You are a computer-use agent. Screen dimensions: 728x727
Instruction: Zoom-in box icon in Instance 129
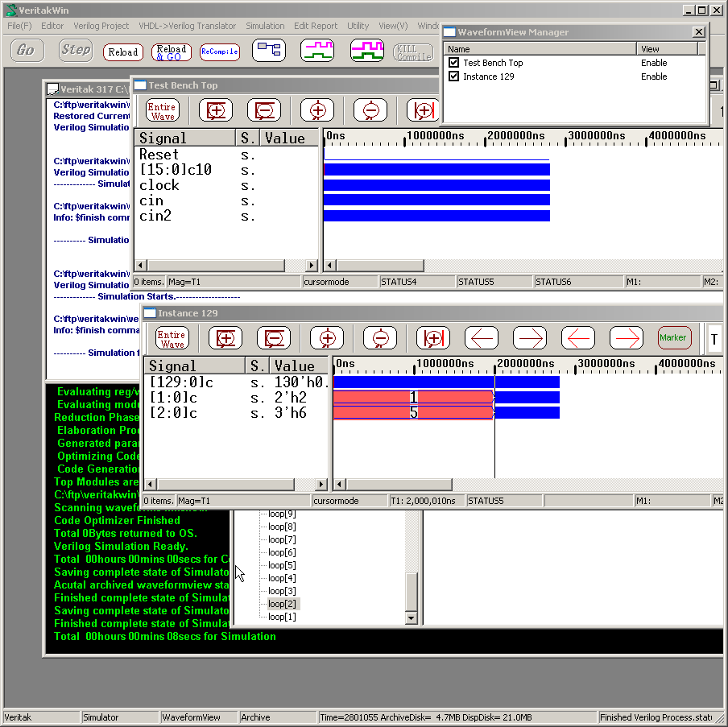(x=225, y=338)
